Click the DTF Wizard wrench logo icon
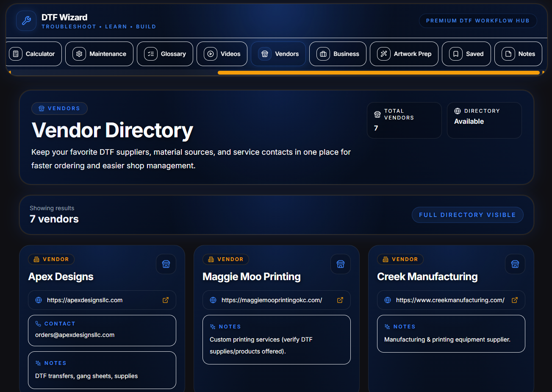552x392 pixels. (26, 21)
